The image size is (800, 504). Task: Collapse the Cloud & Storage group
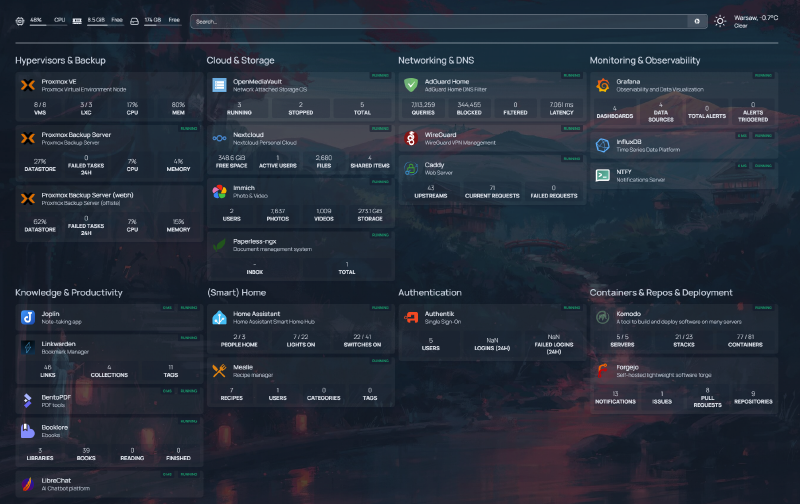pyautogui.click(x=240, y=60)
